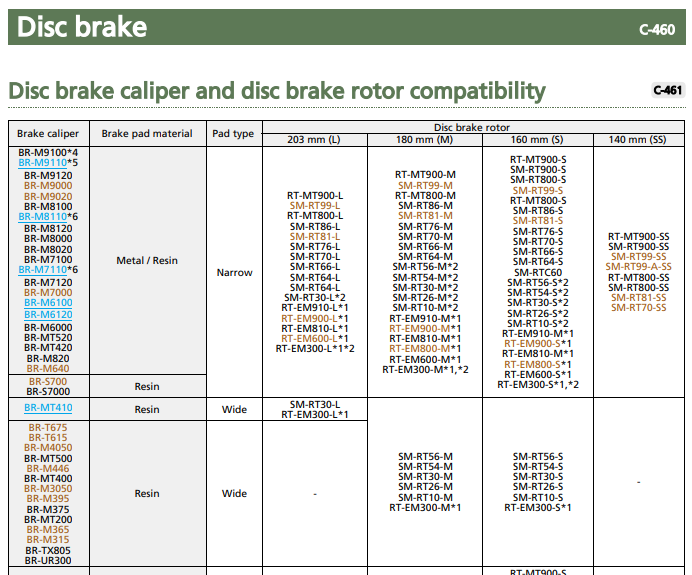Screen dimensions: 692x575
Task: Select RT-MT900-S rotor in Narrow row
Action: 538,159
